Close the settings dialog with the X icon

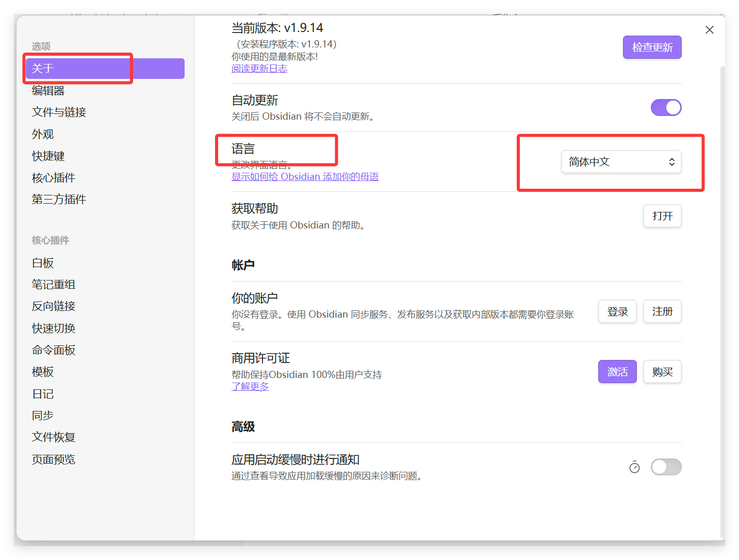(x=709, y=30)
